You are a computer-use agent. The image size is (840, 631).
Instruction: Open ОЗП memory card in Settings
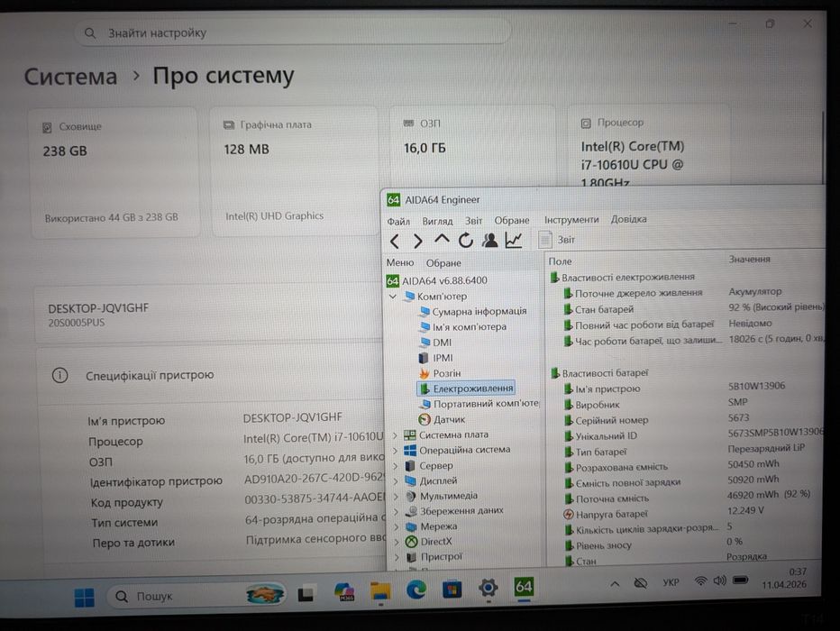pos(471,147)
